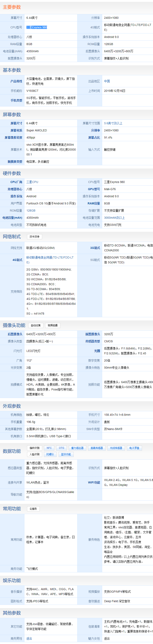This screenshot has width=153, height=644.
Task: Open the CPU厂商 label link
Action: [16, 182]
